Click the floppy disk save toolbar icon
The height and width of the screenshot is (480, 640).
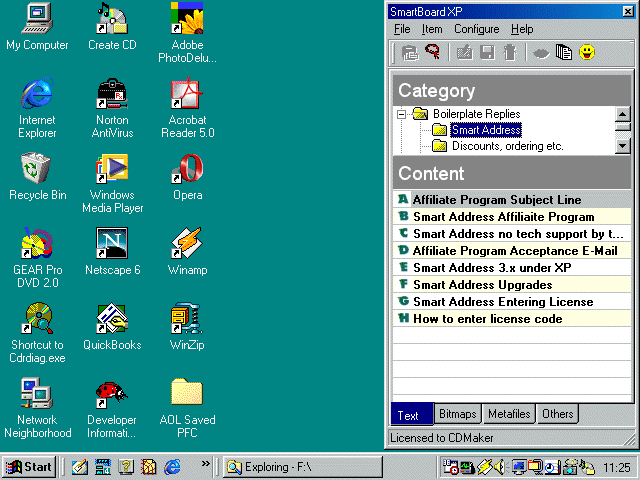pos(487,53)
